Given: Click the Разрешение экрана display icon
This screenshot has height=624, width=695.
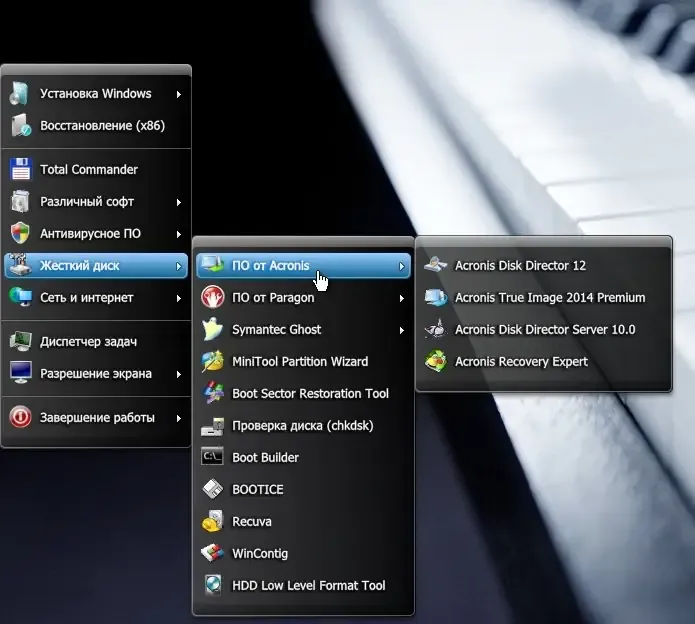Looking at the screenshot, I should pos(20,373).
